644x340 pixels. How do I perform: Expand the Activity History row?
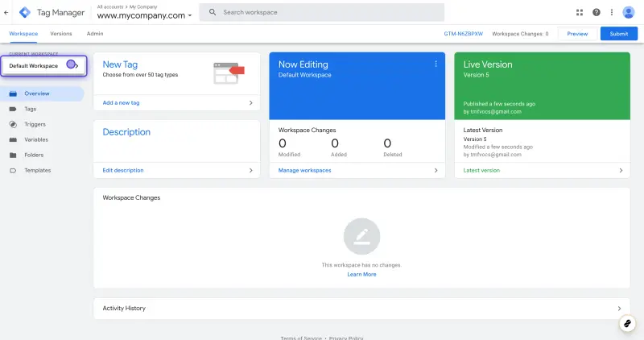(x=361, y=309)
